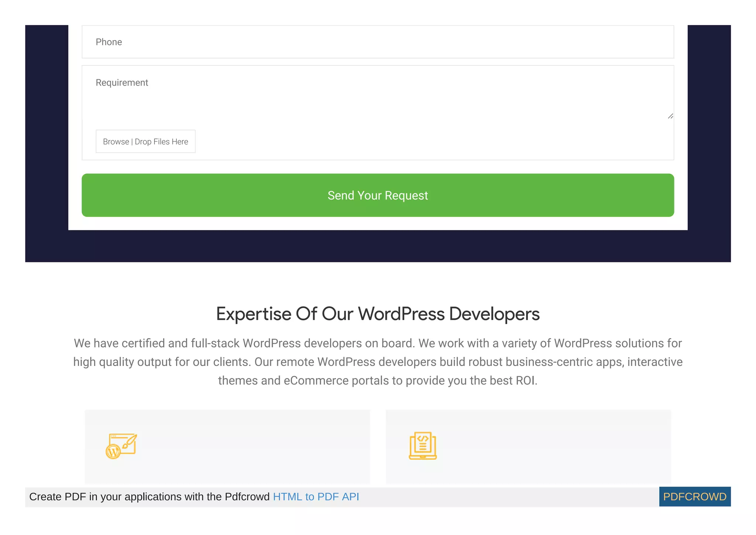
Task: Open the HTML to PDF API link
Action: click(x=316, y=497)
